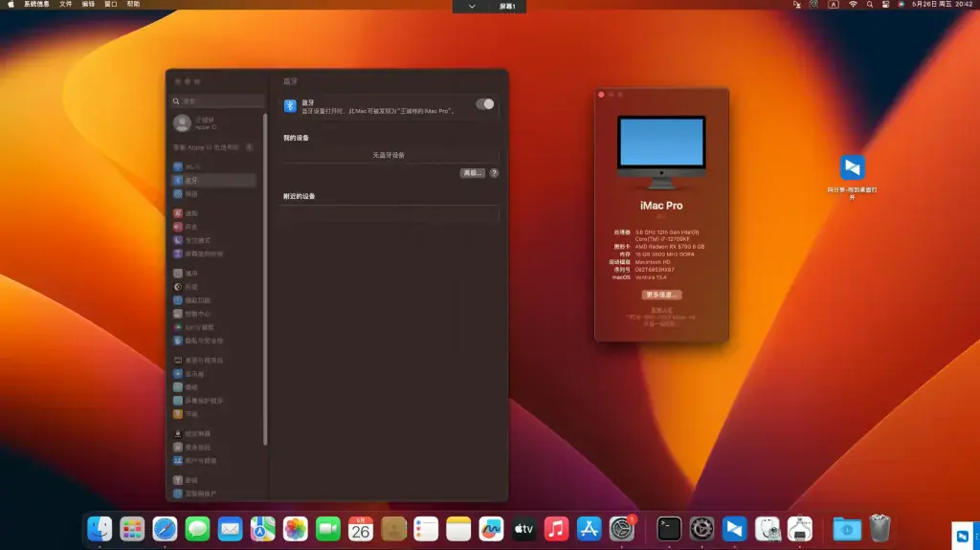Open 通知 settings in the sidebar
The height and width of the screenshot is (550, 980).
[x=213, y=213]
